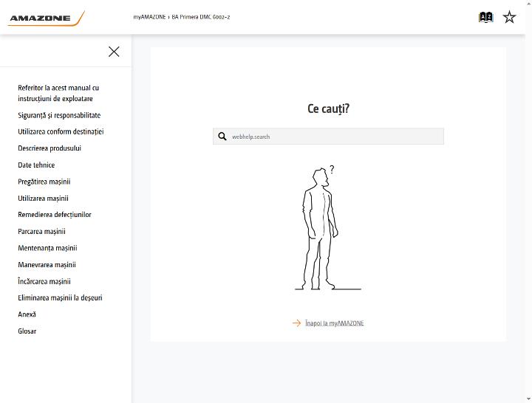Open the A-Z glossary book icon
The image size is (532, 403).
tap(485, 17)
